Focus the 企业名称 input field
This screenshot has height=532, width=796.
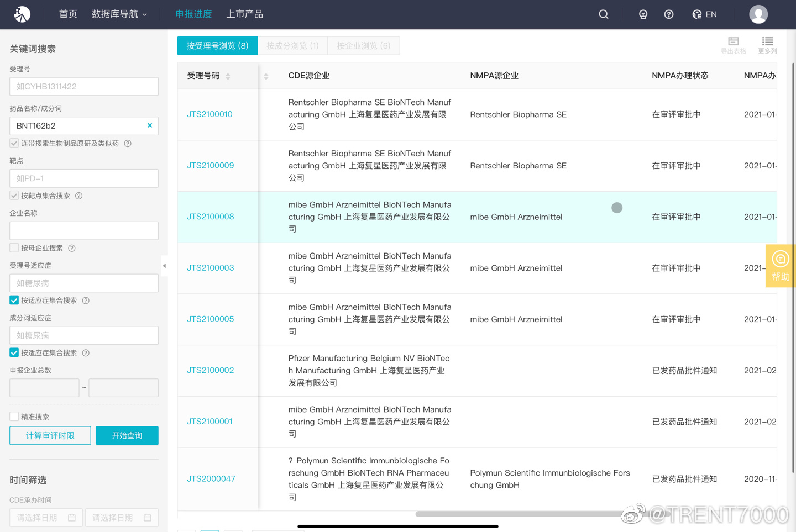[x=84, y=230]
